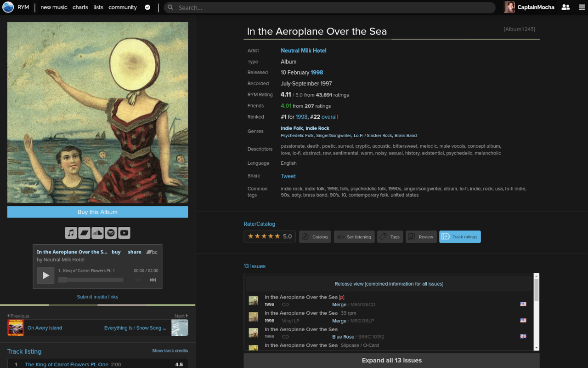Open the thumbnail of the Blue Rose CD issue
This screenshot has height=368, width=588.
[253, 333]
